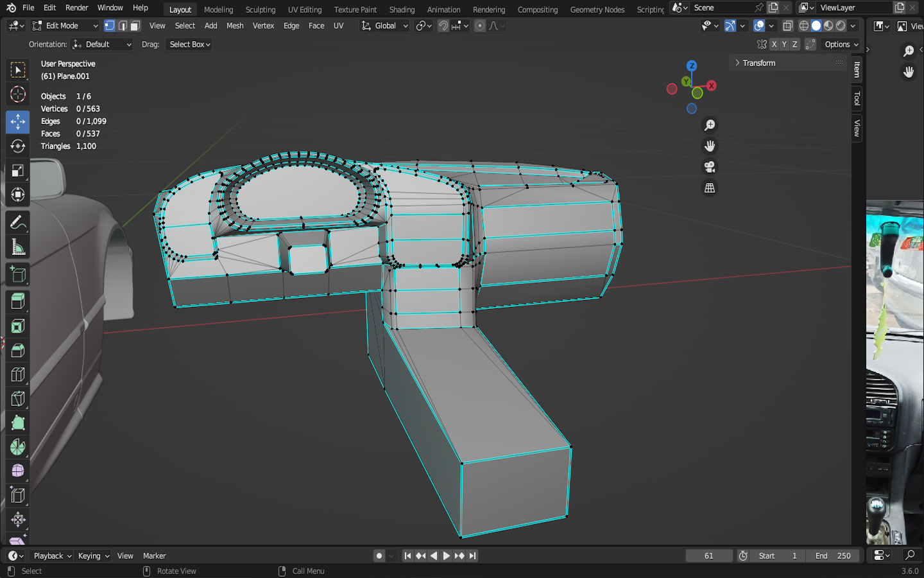Image resolution: width=924 pixels, height=578 pixels.
Task: Select the Measure tool
Action: click(17, 247)
